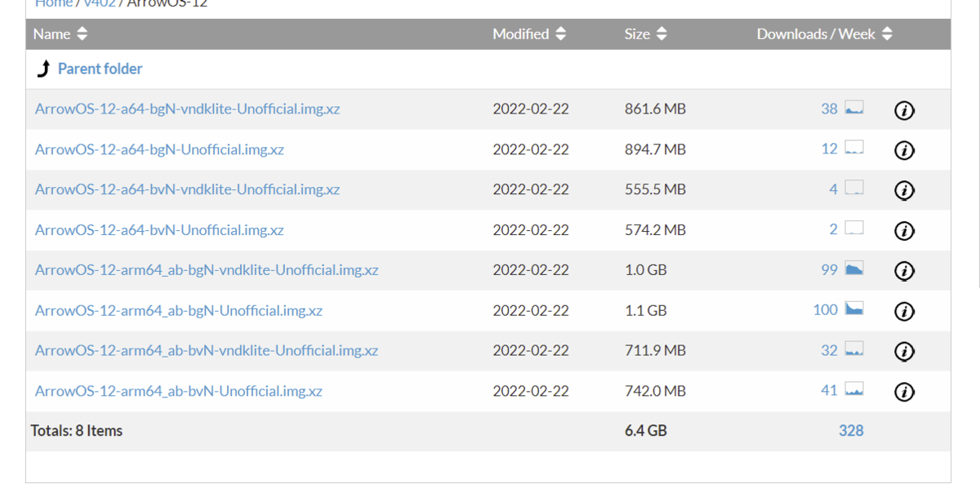
Task: Download ArrowOS-12-a64-bvN-vndklite-Unofficial.img.xz
Action: tap(187, 189)
